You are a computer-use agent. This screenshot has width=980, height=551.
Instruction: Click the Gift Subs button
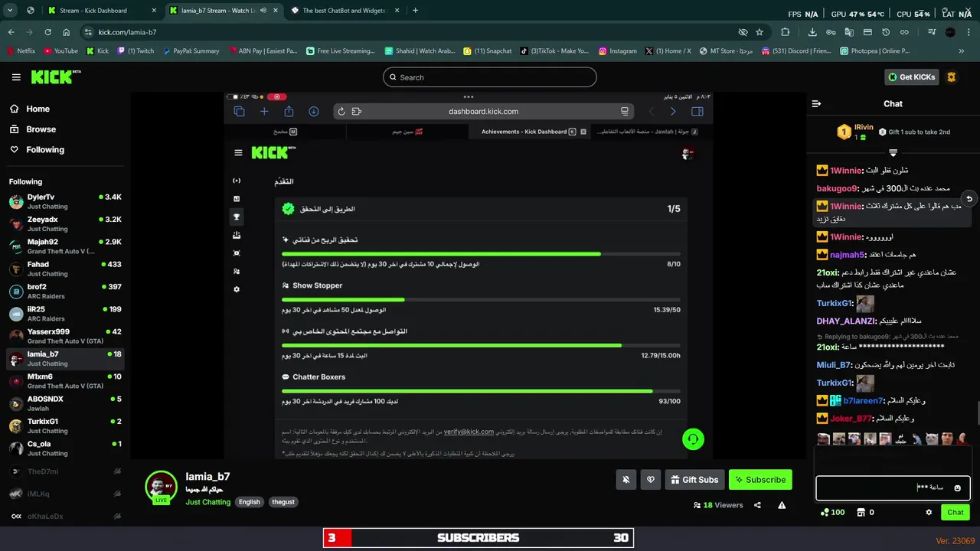pyautogui.click(x=694, y=480)
